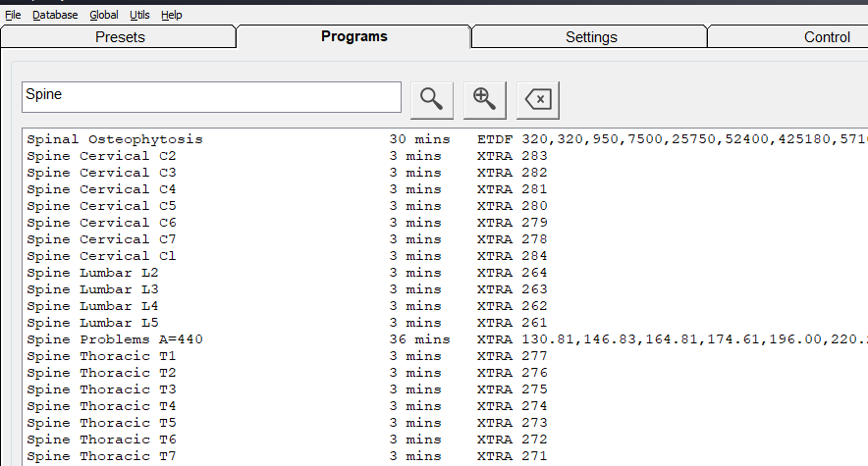Viewport: 868px width, 466px height.
Task: Select Spine Cervical C3 row
Action: tap(447, 173)
